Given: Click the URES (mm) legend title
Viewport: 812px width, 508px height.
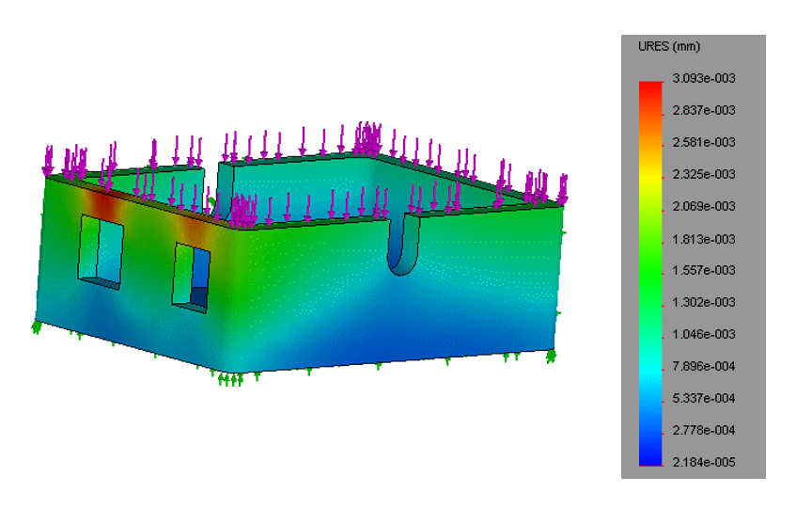Looking at the screenshot, I should 668,47.
